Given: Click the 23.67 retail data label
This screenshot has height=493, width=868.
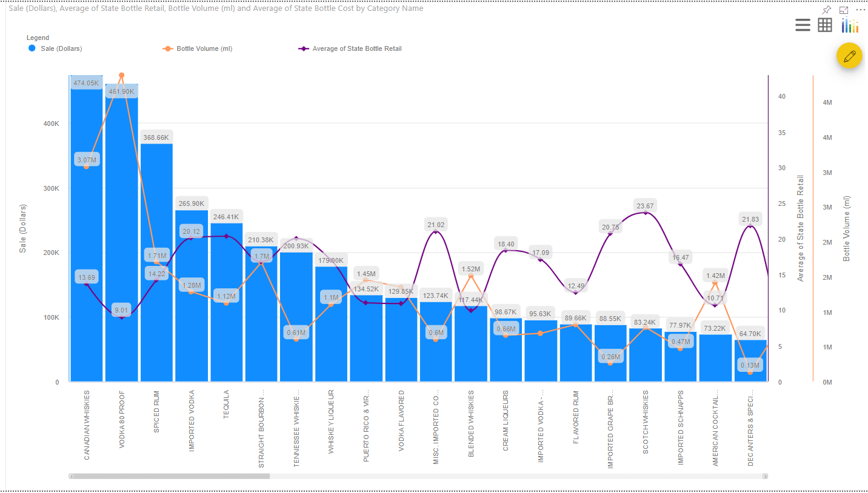Looking at the screenshot, I should 645,205.
